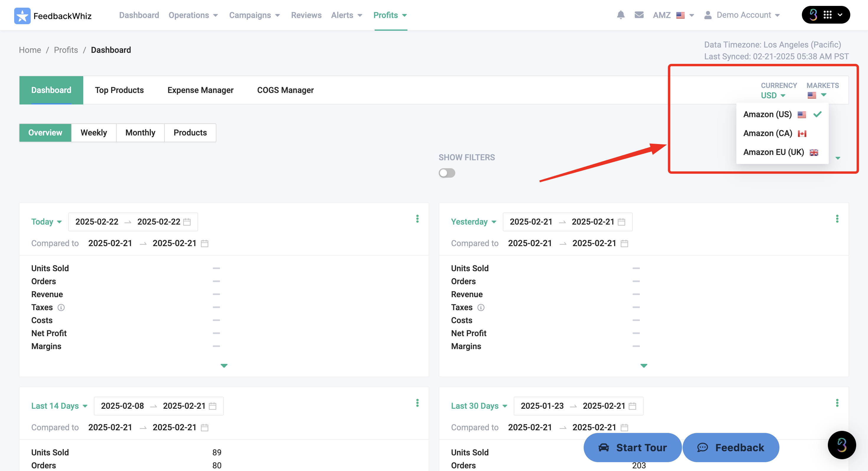The height and width of the screenshot is (471, 868).
Task: Open the Last 14 Days card three-dot menu
Action: pos(417,403)
